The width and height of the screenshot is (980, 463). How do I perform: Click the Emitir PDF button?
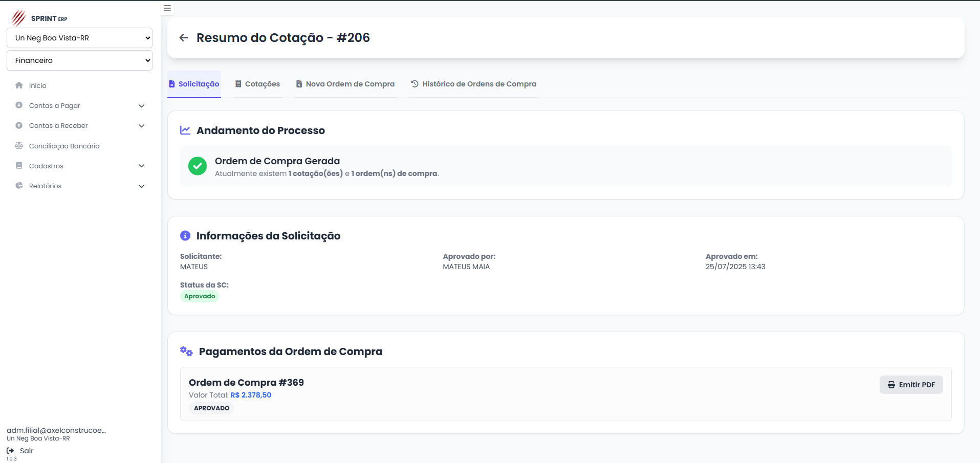pyautogui.click(x=911, y=385)
